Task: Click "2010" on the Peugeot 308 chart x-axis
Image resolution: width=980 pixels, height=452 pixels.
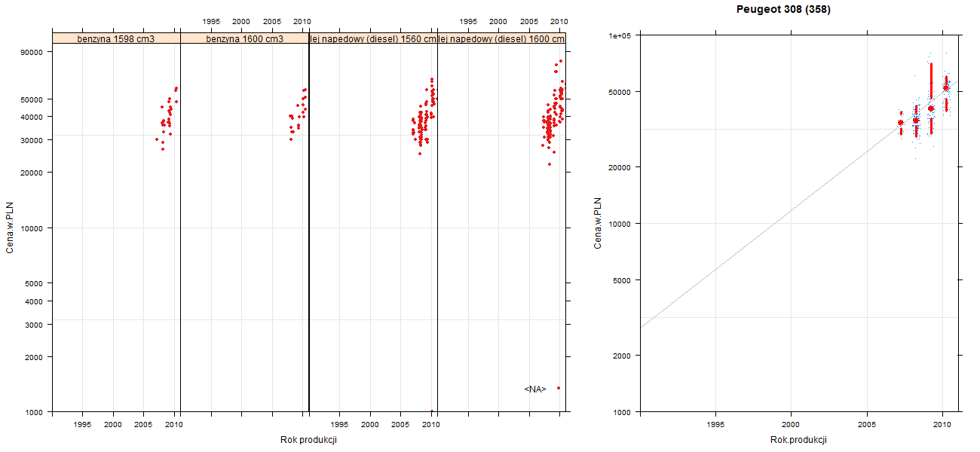Action: click(942, 426)
